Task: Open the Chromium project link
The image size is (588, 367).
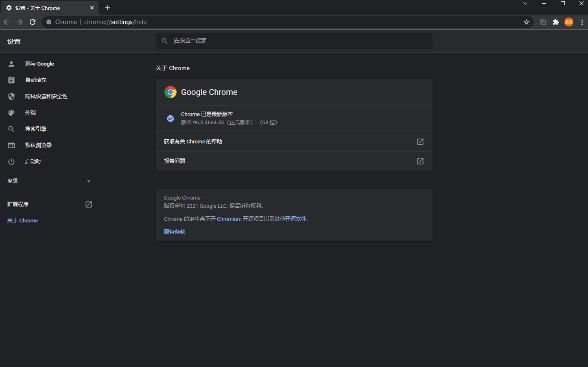Action: pyautogui.click(x=229, y=219)
